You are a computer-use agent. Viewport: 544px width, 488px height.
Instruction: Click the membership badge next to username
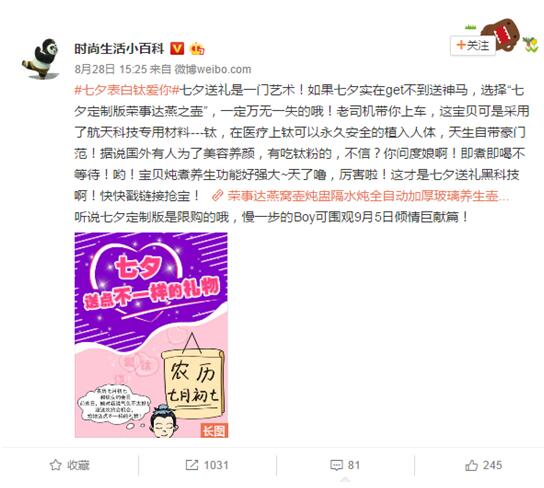(x=197, y=49)
